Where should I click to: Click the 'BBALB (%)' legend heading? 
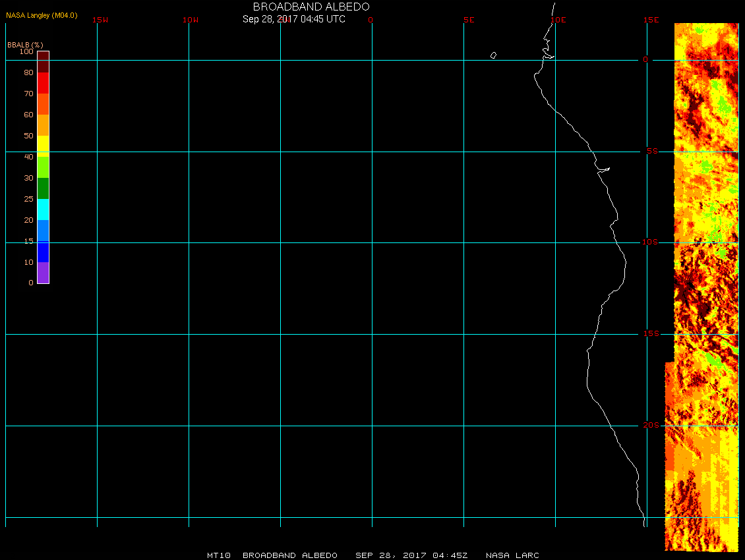coord(25,45)
